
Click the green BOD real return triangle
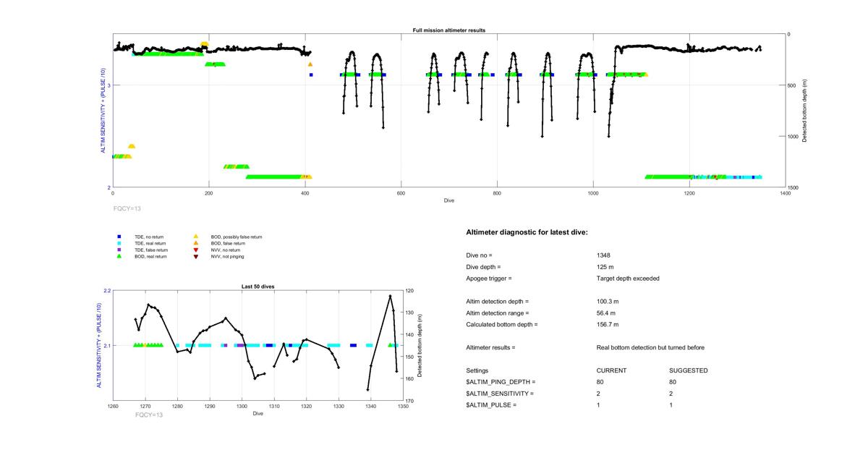pos(119,256)
